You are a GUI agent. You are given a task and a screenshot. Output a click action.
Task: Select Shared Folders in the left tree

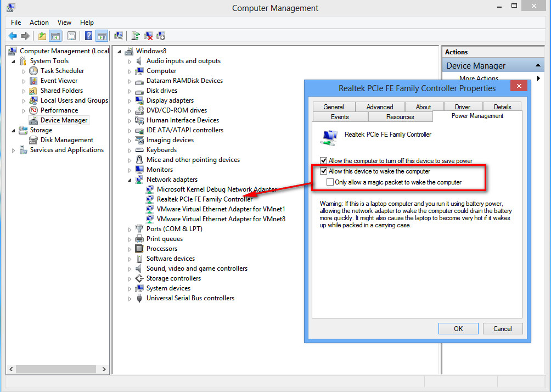(x=61, y=91)
